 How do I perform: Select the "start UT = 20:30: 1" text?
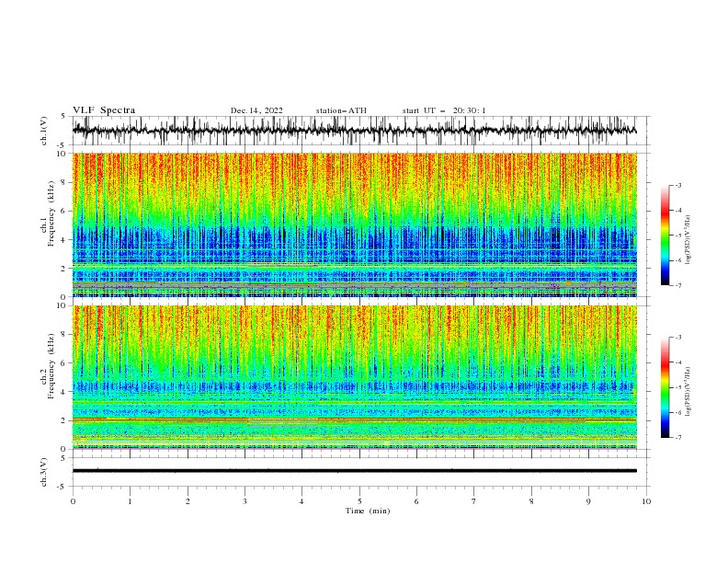(x=444, y=110)
